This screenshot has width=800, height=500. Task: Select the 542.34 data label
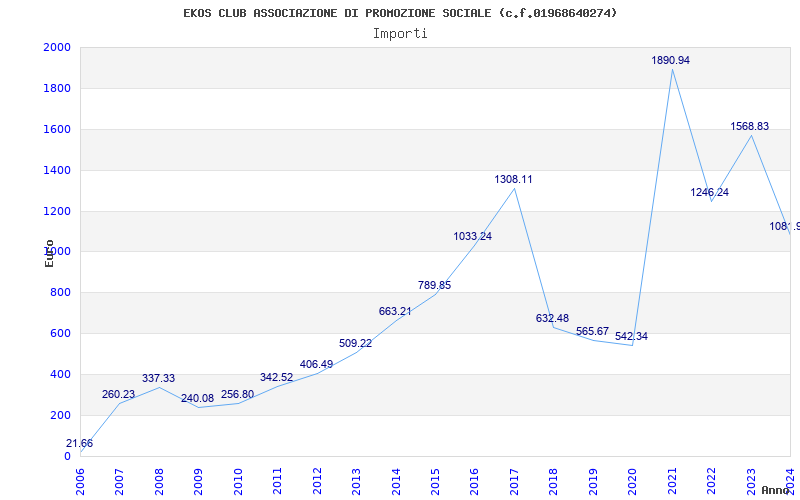tap(631, 336)
